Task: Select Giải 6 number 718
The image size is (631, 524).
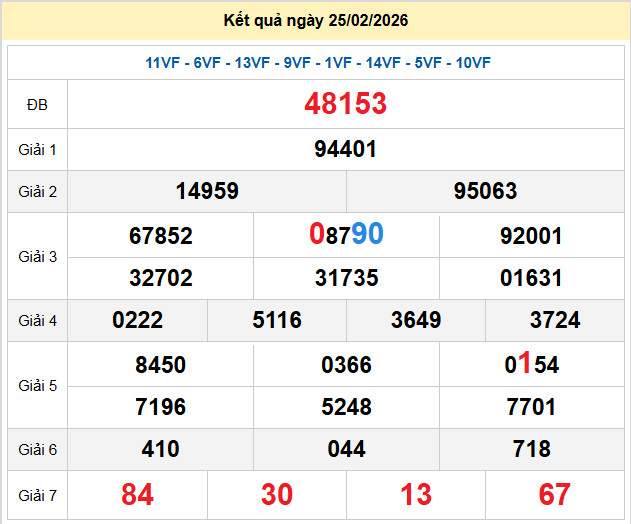Action: pyautogui.click(x=531, y=449)
